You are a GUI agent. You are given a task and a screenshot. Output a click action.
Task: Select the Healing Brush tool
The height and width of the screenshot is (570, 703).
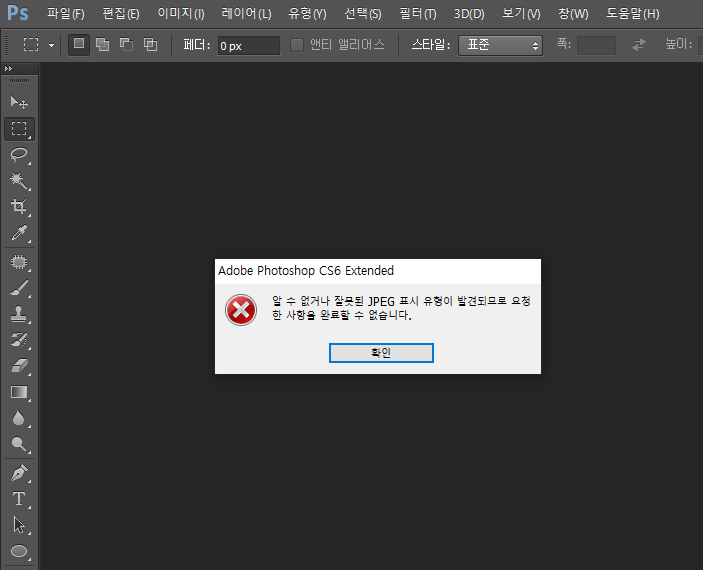[19, 261]
